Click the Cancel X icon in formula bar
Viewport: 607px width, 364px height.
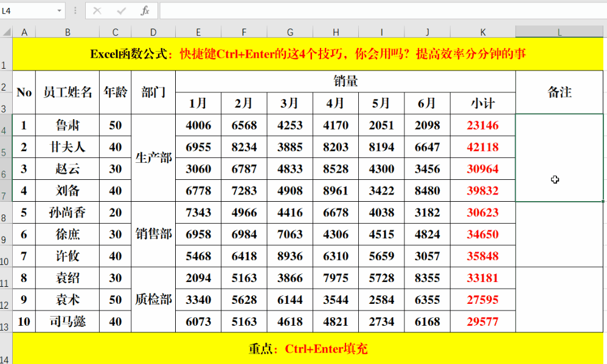[97, 11]
